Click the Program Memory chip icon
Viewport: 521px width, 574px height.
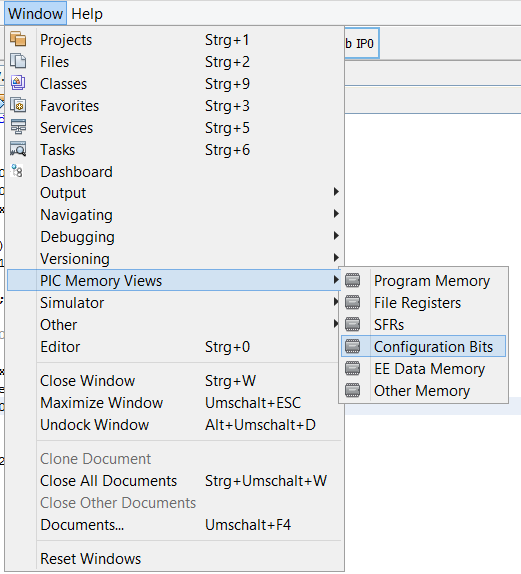(x=353, y=280)
